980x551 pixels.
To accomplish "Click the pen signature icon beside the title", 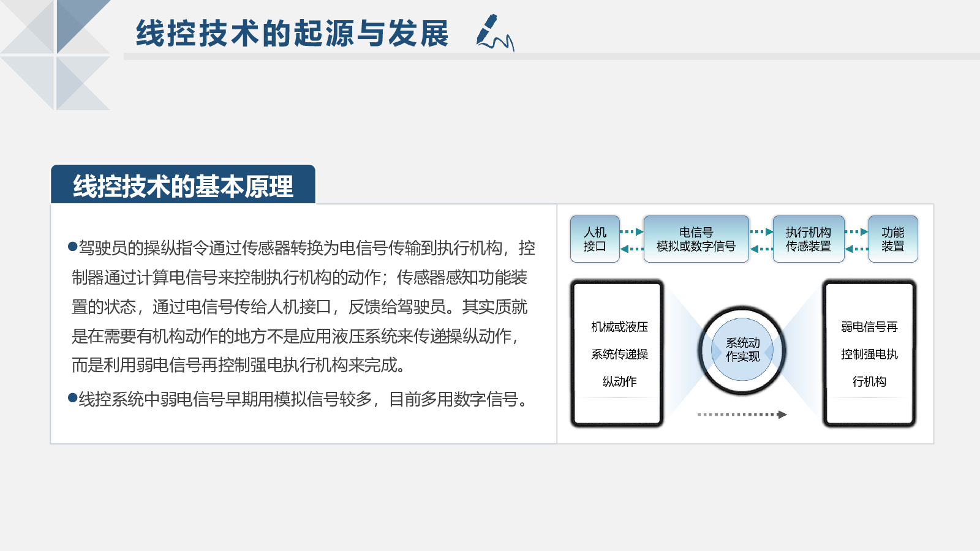I will pyautogui.click(x=495, y=32).
